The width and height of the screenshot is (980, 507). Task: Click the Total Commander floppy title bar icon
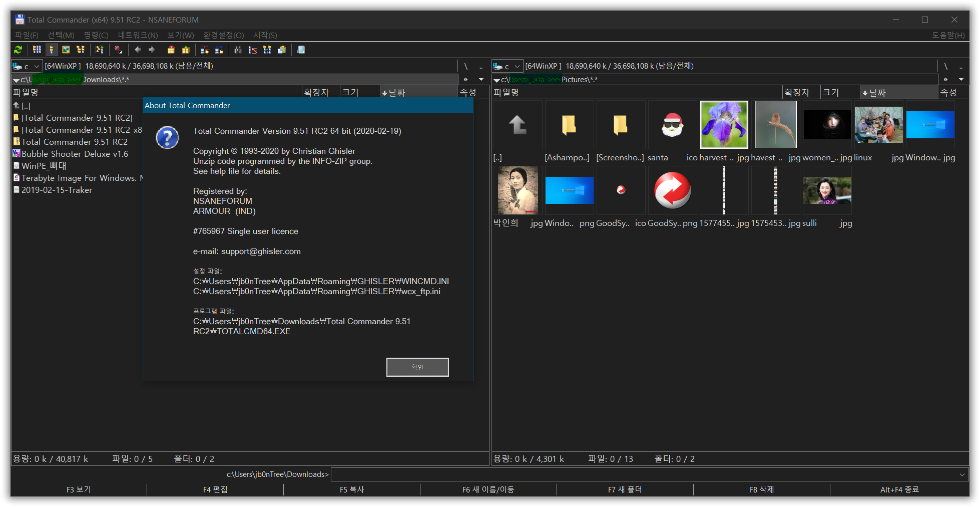click(x=20, y=20)
